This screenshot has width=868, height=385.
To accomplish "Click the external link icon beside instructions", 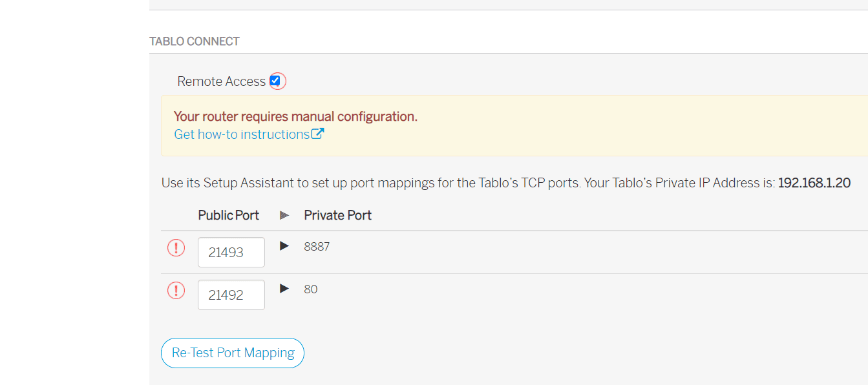I will 318,134.
